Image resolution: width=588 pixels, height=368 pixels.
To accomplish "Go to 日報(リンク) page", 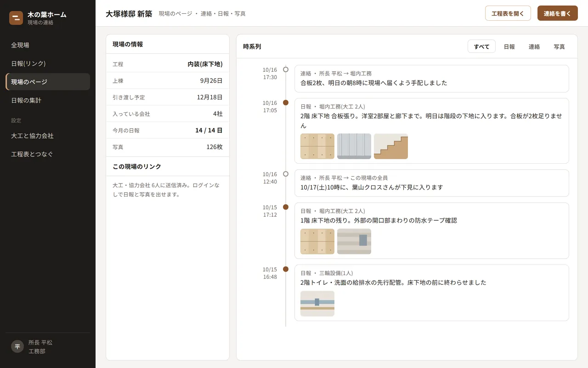I will 48,63.
